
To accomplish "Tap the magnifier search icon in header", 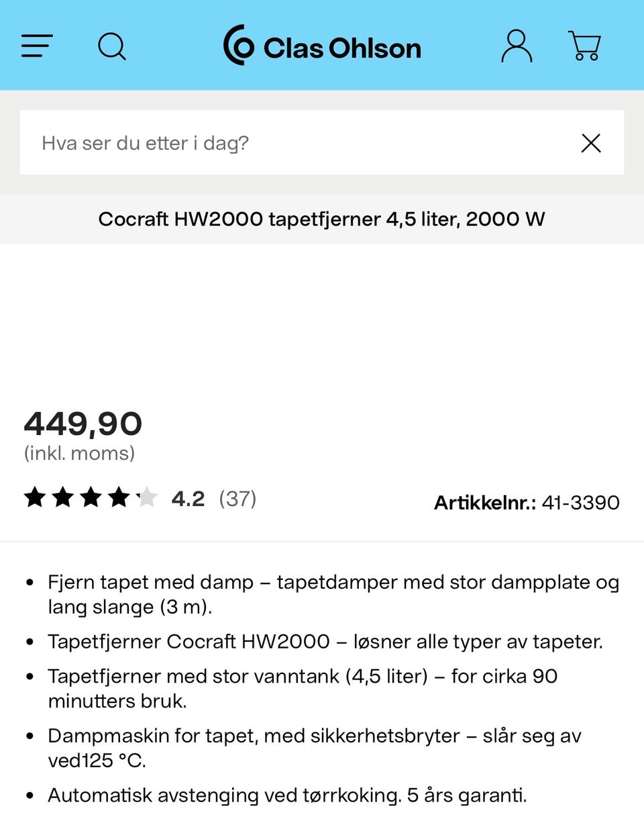I will click(x=111, y=46).
